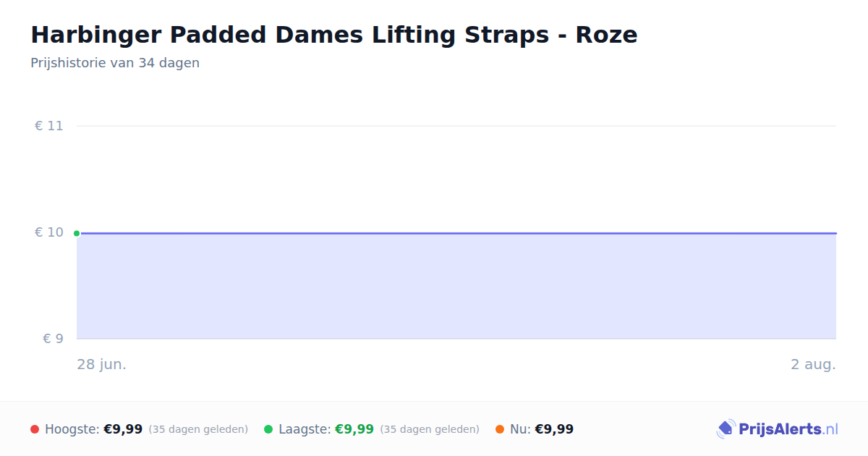Viewport: 868px width, 456px height.
Task: Select the green starting point on chart line
Action: (77, 233)
